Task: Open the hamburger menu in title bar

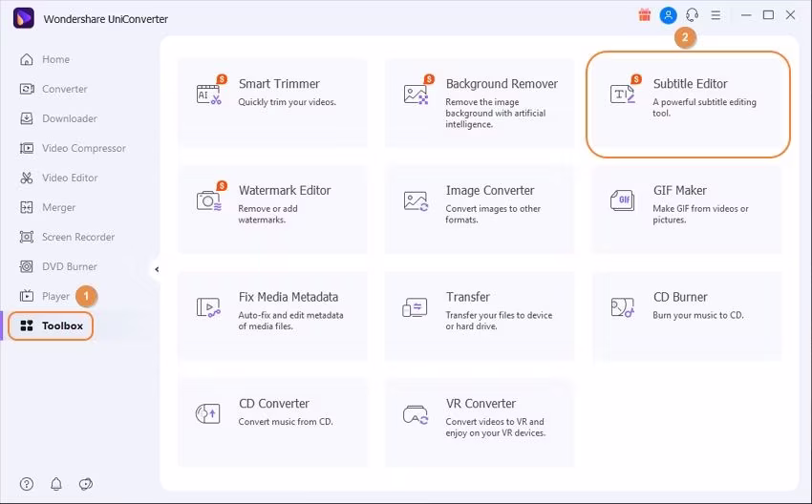Action: 716,15
